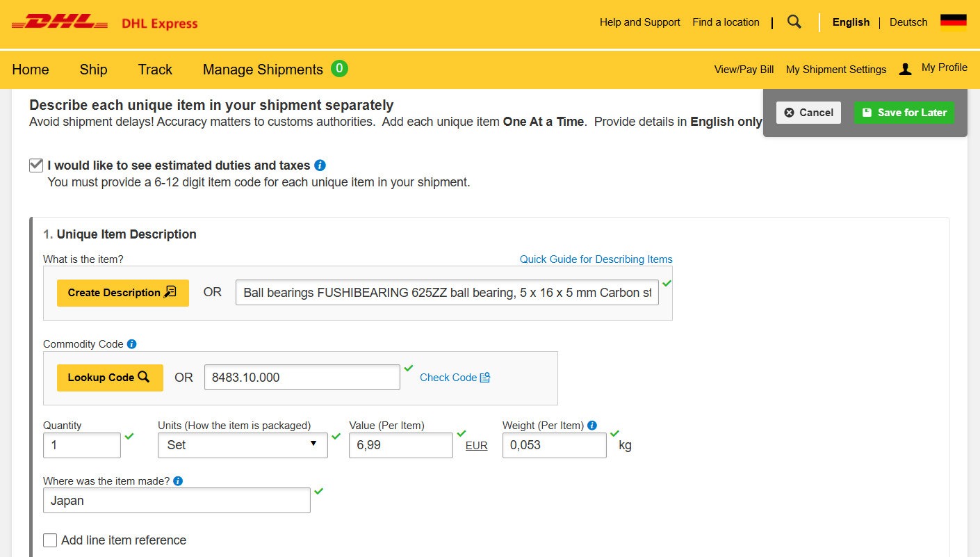
Task: Click Cancel button
Action: (808, 113)
